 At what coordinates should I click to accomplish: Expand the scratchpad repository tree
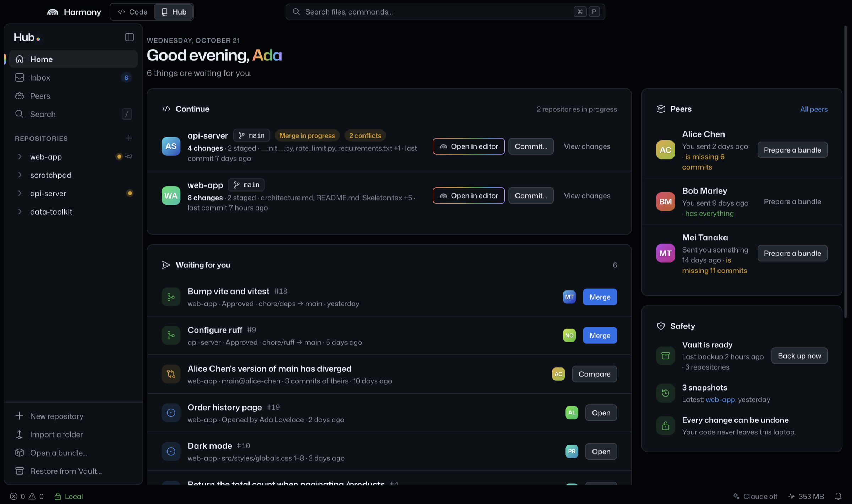coord(20,175)
